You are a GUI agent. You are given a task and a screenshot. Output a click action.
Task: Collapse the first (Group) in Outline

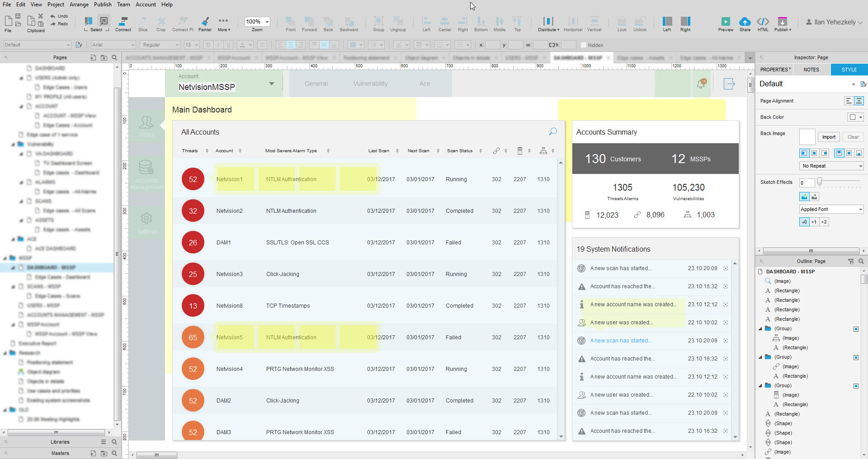pos(760,329)
